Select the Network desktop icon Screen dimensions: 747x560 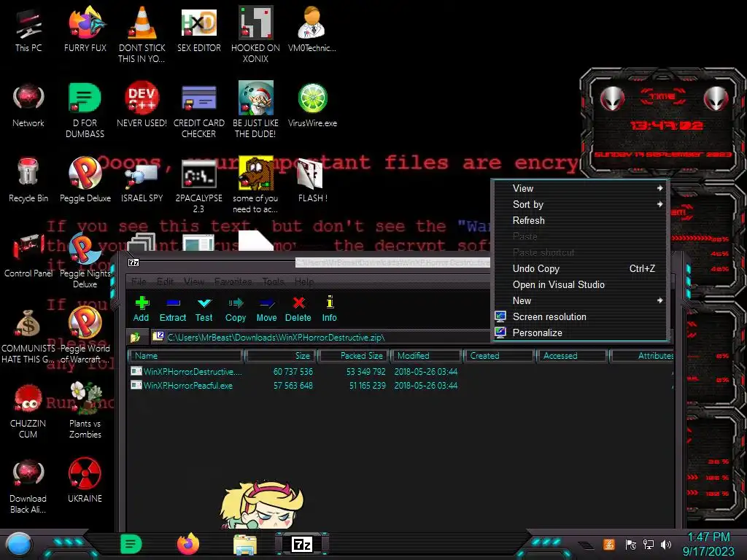(28, 105)
